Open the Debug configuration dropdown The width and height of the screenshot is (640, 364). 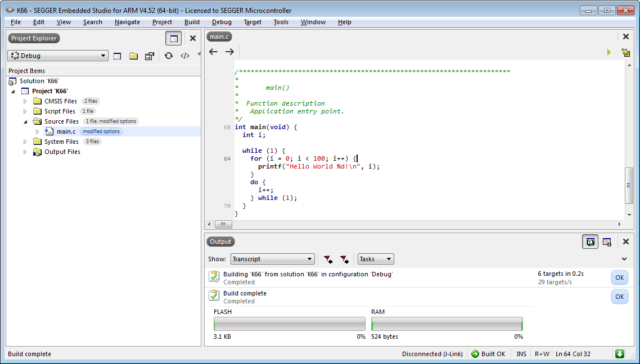(x=57, y=56)
